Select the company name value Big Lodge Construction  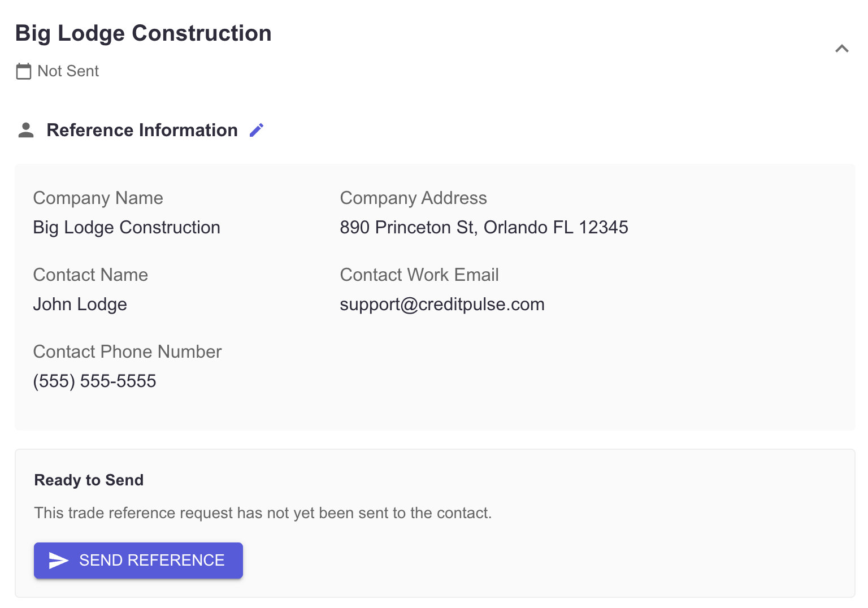point(127,227)
